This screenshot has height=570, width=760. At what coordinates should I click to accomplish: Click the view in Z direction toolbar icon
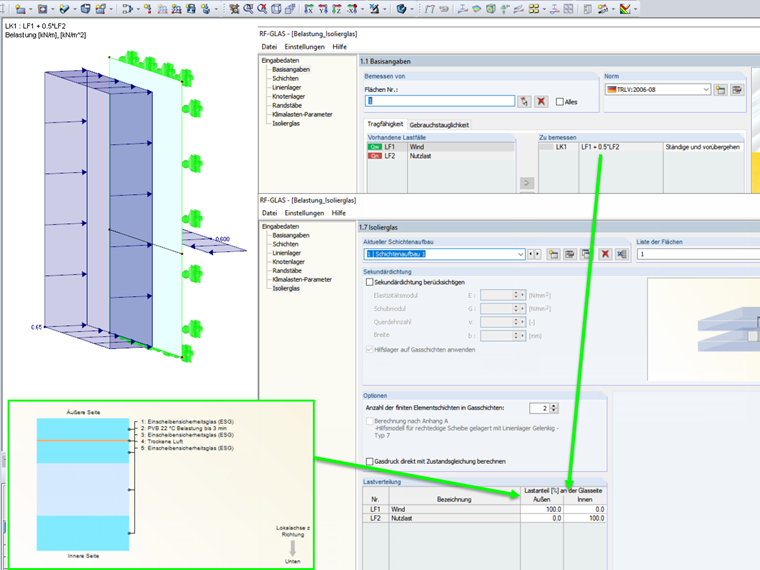click(x=336, y=8)
